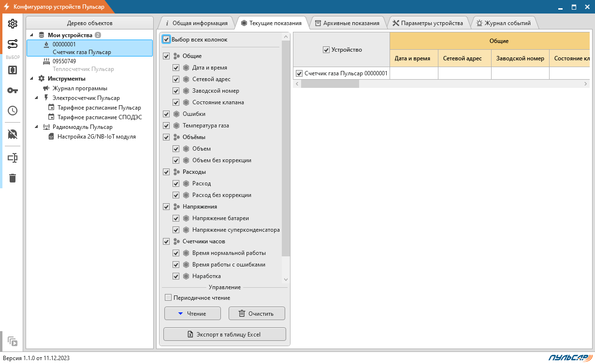Click the Заводской номер table column header
Screen dimensions: 595x364
point(521,58)
